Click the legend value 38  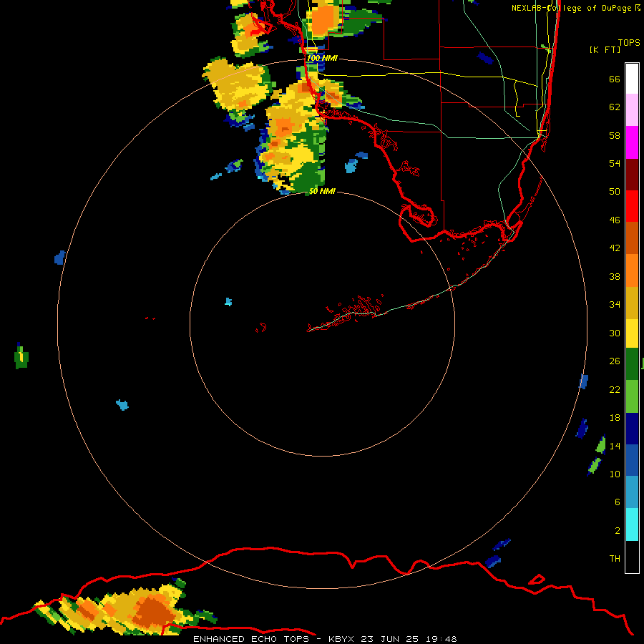click(615, 276)
